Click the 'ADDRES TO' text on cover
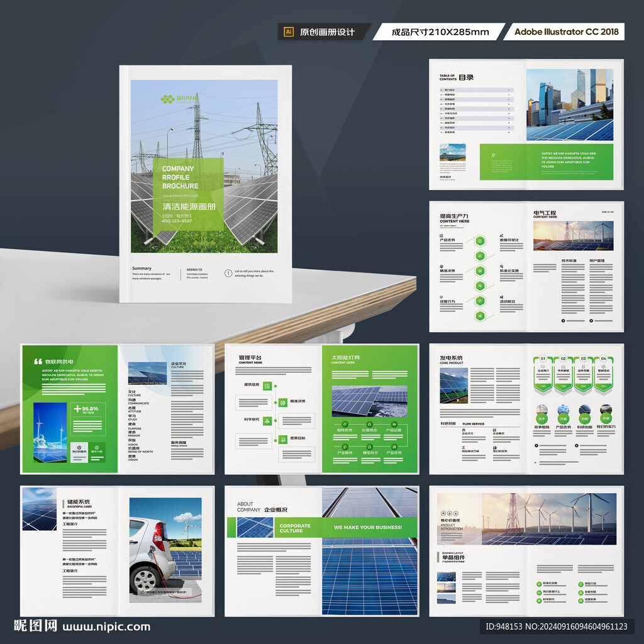The image size is (644, 644). (194, 270)
